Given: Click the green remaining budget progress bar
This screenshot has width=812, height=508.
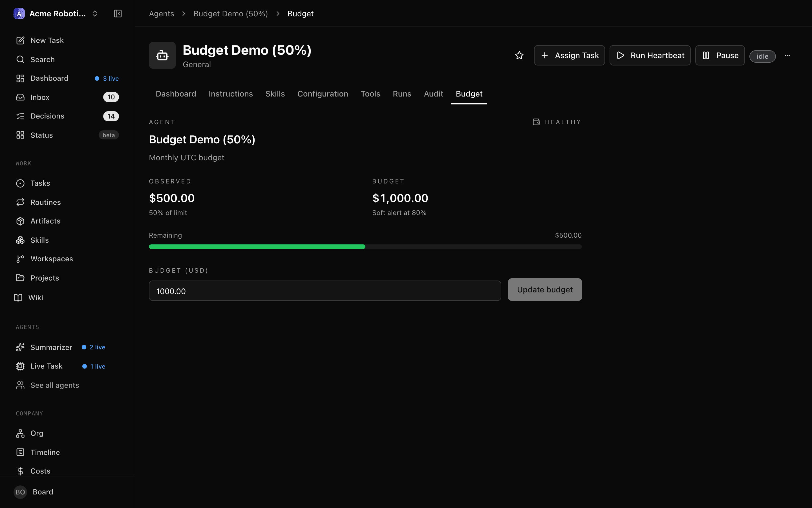Looking at the screenshot, I should [x=257, y=247].
